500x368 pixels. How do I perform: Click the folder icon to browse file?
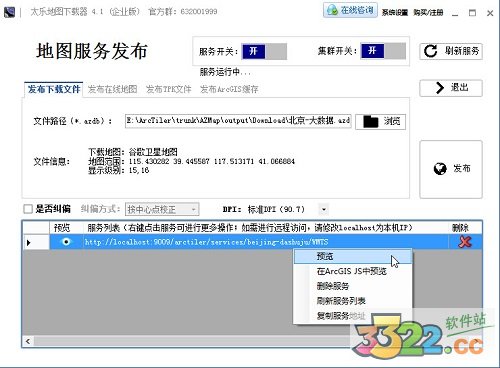click(x=370, y=121)
